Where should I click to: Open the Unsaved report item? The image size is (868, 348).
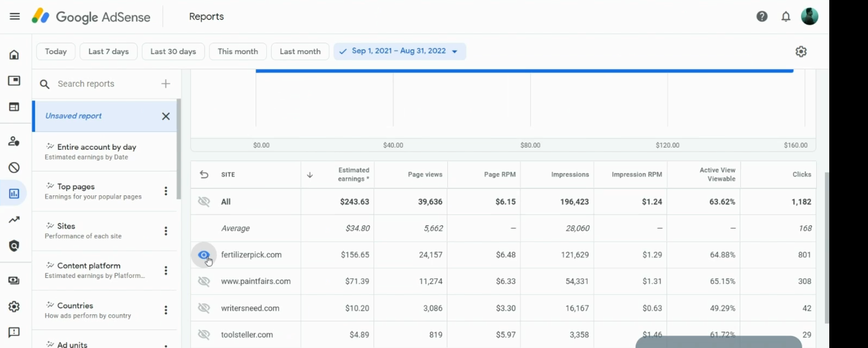click(x=104, y=116)
